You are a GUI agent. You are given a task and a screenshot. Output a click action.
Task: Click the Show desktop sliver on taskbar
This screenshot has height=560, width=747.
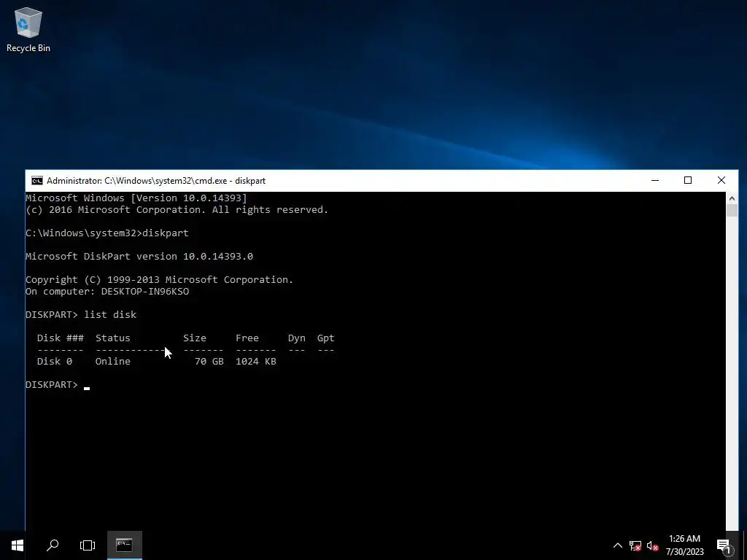coord(745,545)
